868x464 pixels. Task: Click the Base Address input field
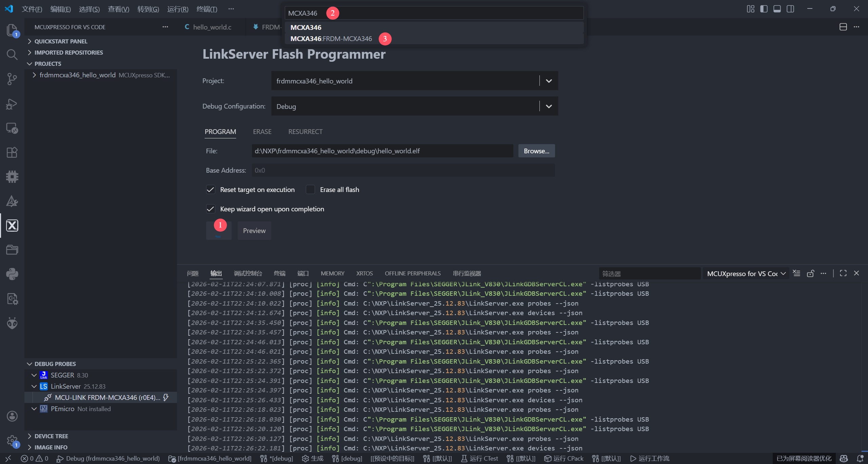(x=403, y=170)
